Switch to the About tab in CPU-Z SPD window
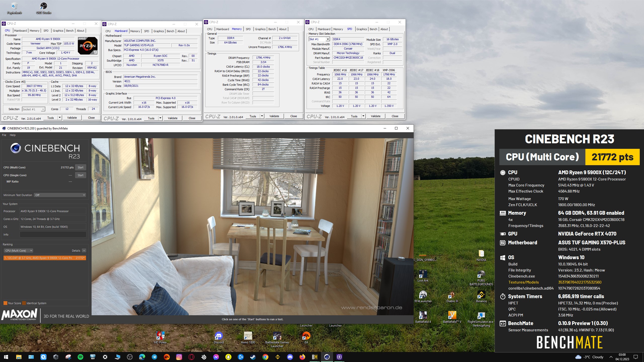This screenshot has height=362, width=644. coord(384,29)
